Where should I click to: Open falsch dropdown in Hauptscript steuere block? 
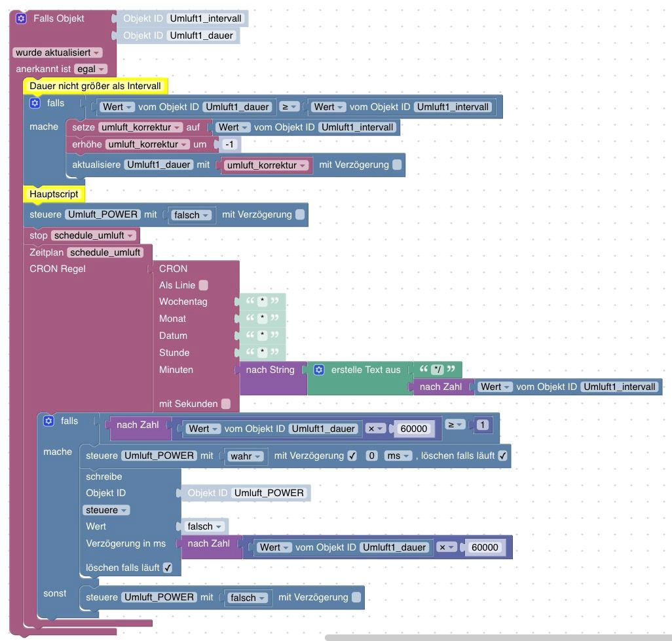click(x=191, y=215)
